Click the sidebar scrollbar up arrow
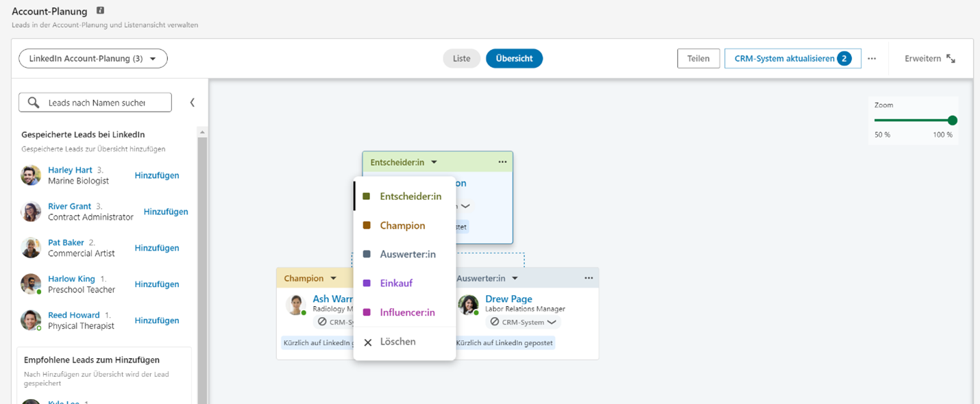 [202, 131]
